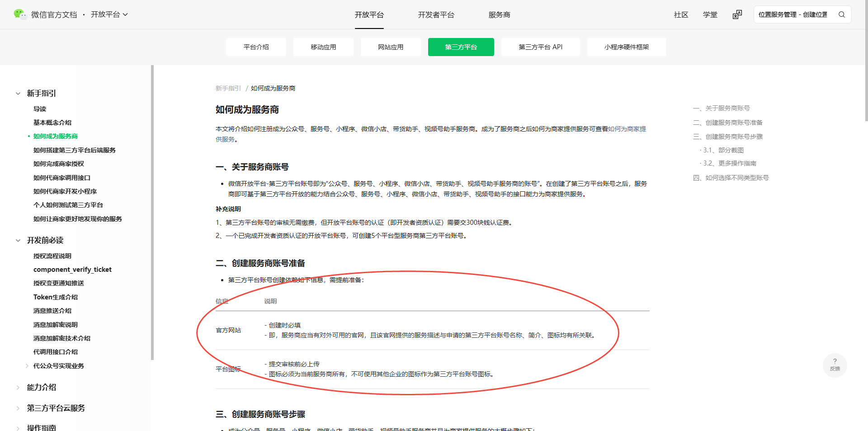Open the 移动应用 sub-tab
The width and height of the screenshot is (868, 431).
pos(323,47)
